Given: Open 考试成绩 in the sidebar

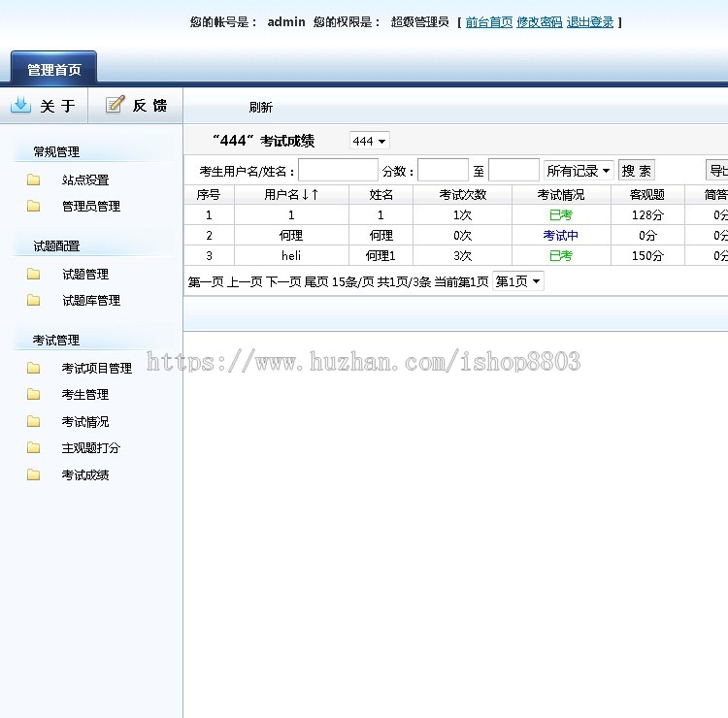Looking at the screenshot, I should (85, 475).
